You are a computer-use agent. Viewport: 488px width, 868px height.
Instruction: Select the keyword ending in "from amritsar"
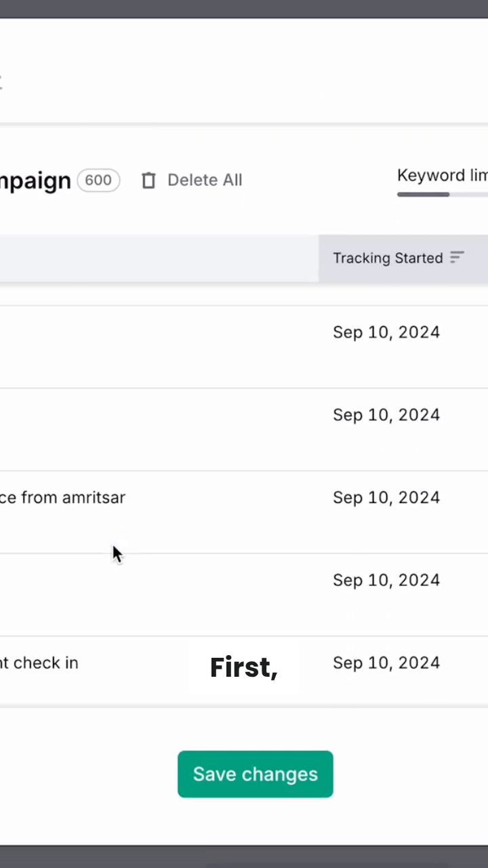[62, 498]
